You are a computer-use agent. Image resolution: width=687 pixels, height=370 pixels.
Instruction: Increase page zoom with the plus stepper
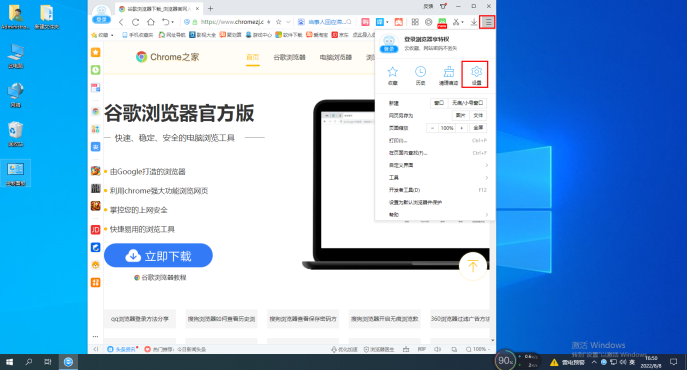(461, 128)
